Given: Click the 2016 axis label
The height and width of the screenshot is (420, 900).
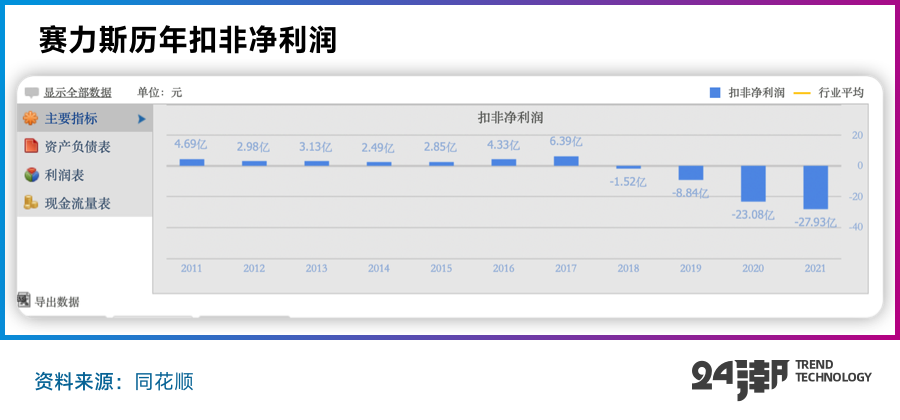Looking at the screenshot, I should [x=503, y=269].
